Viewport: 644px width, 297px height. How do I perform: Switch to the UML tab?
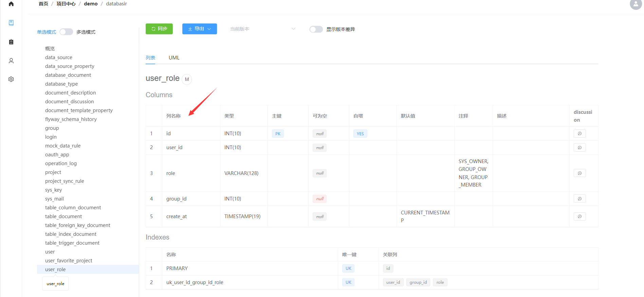(x=174, y=58)
